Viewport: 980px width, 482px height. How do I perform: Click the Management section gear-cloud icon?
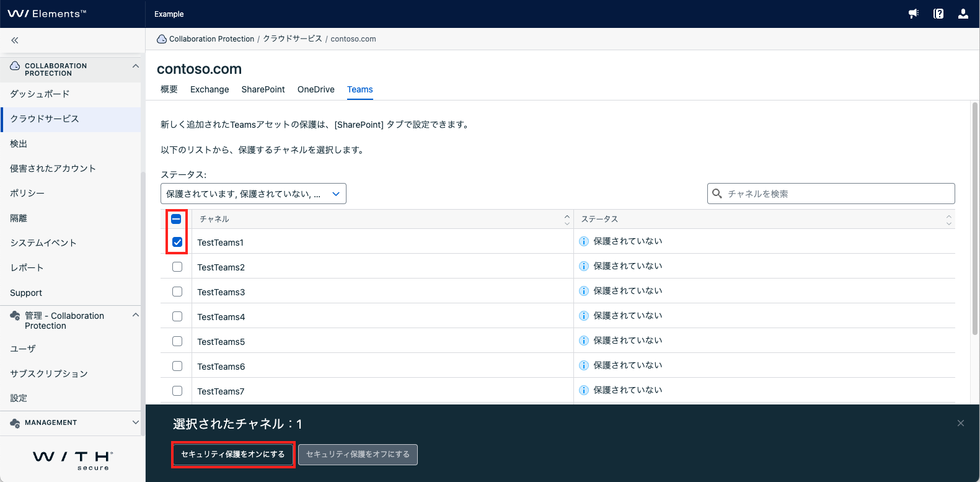15,423
